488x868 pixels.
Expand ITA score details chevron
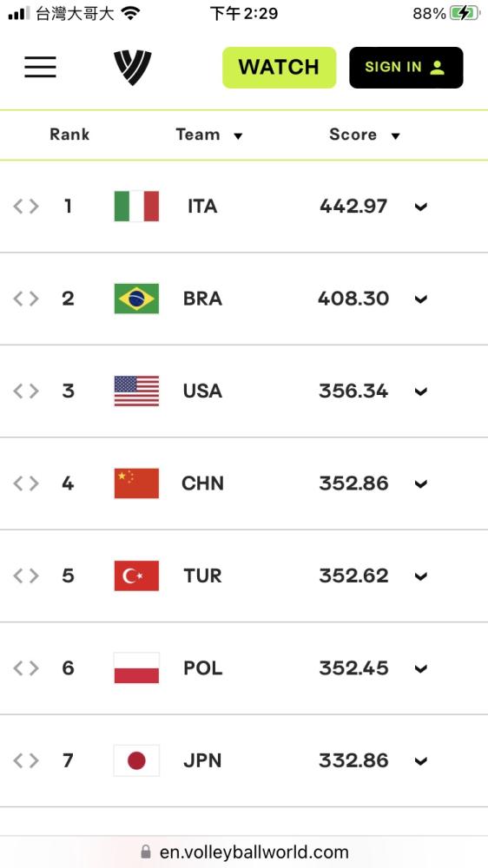421,207
